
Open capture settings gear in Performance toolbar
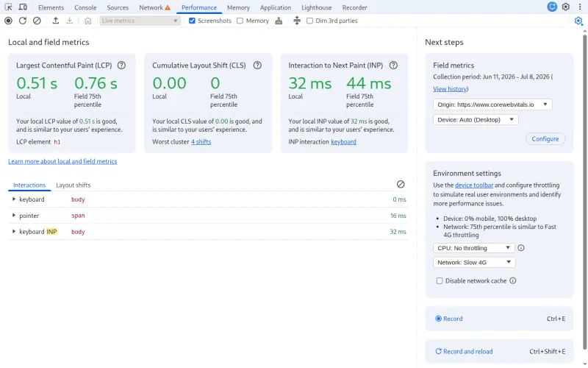point(578,21)
